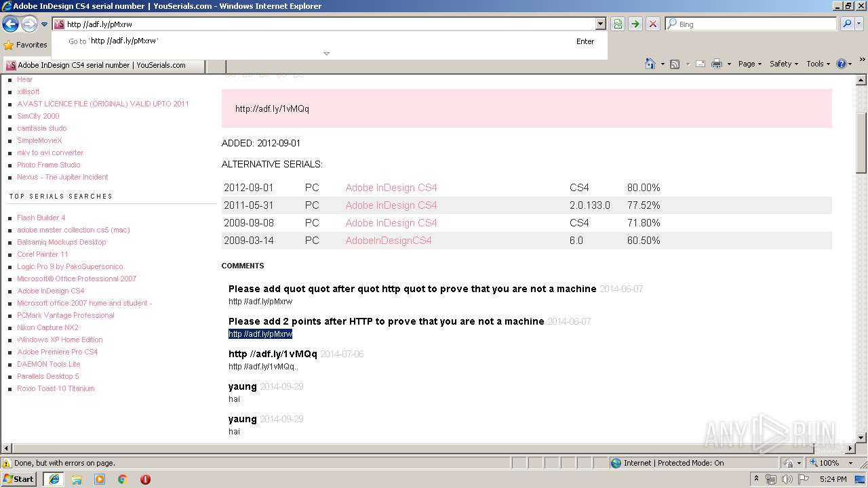Click the vertical scrollbar up arrow
This screenshot has width=868, height=488.
click(x=861, y=80)
